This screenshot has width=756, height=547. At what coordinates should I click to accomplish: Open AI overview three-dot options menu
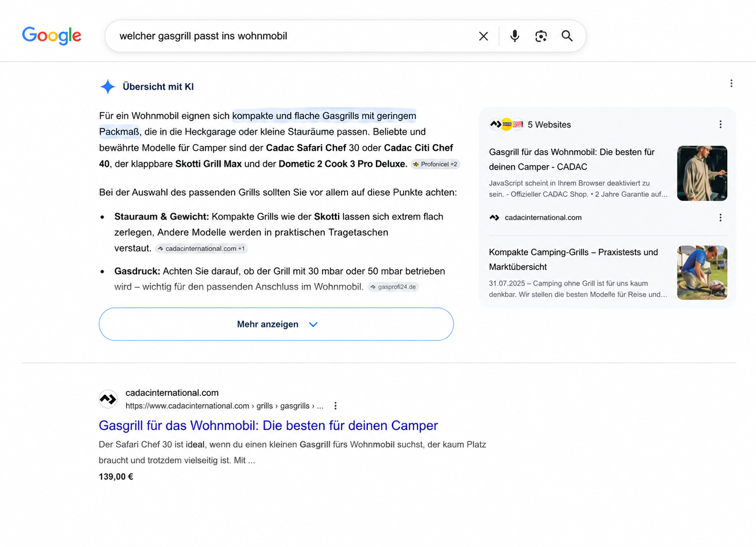point(731,84)
